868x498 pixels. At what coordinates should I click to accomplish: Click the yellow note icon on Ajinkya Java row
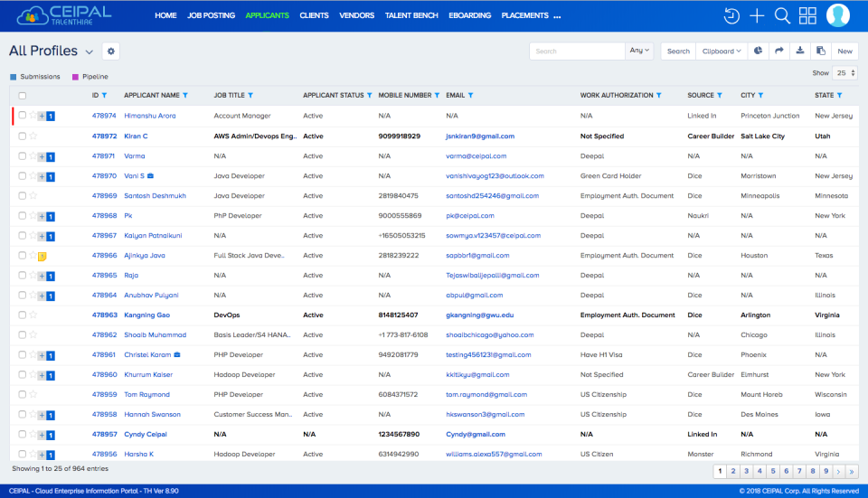(42, 256)
